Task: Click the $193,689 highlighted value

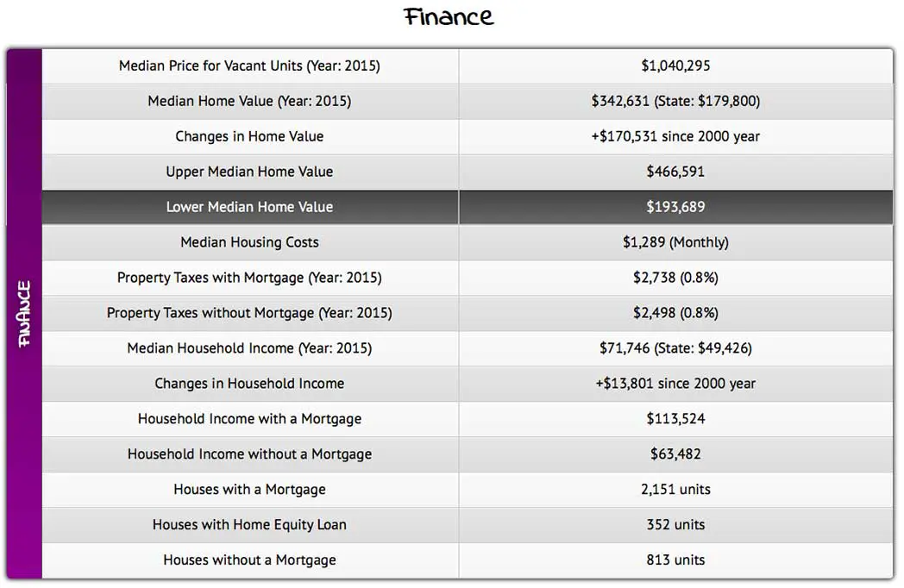Action: (x=675, y=207)
